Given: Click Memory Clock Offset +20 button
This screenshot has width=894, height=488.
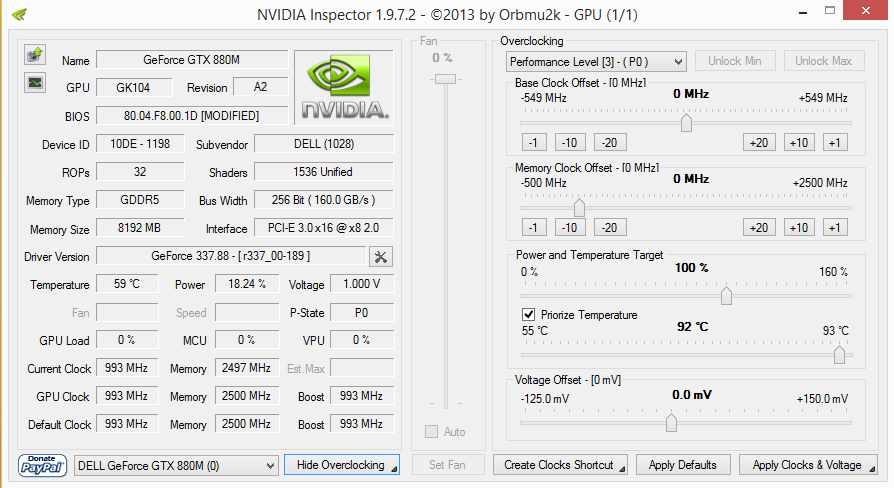Looking at the screenshot, I should [759, 227].
